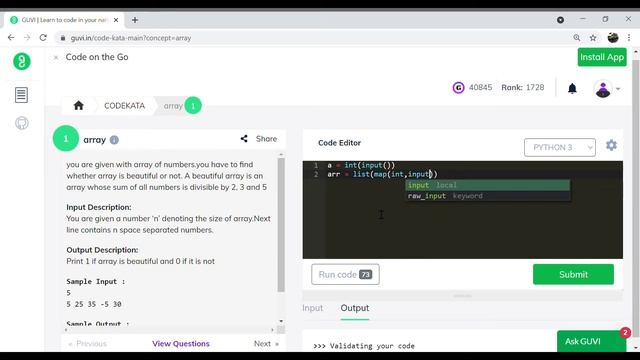Click the Share icon
Screen dimensions: 640x360
244,139
